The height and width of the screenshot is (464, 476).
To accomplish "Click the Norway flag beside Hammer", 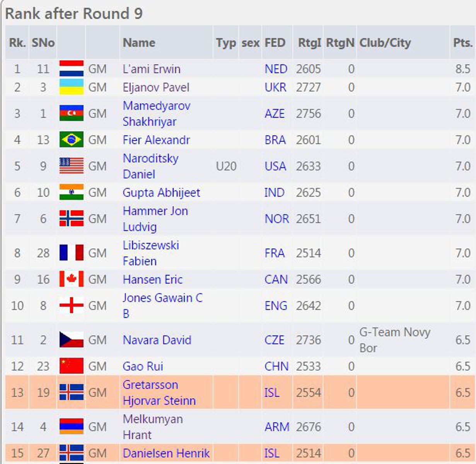I will 72,218.
